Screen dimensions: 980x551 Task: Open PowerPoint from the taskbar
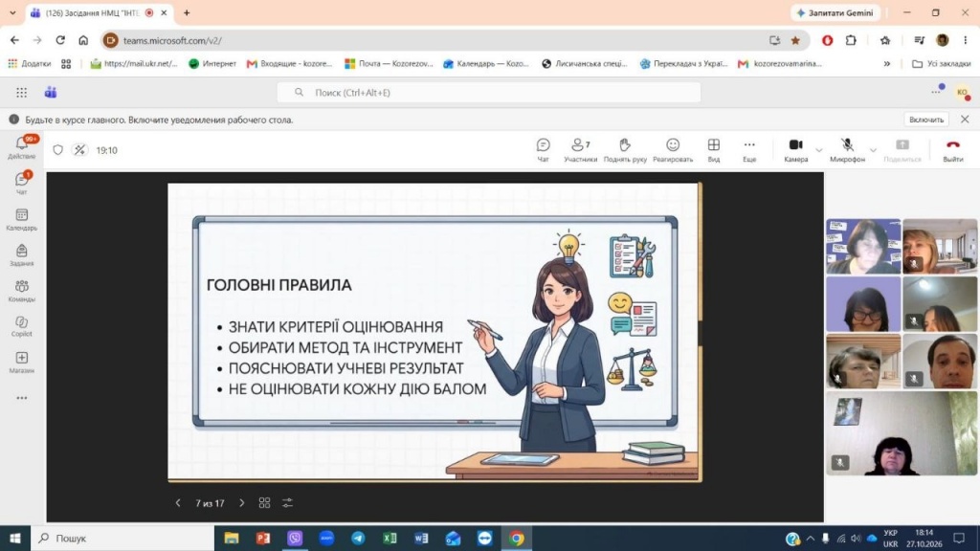(263, 538)
